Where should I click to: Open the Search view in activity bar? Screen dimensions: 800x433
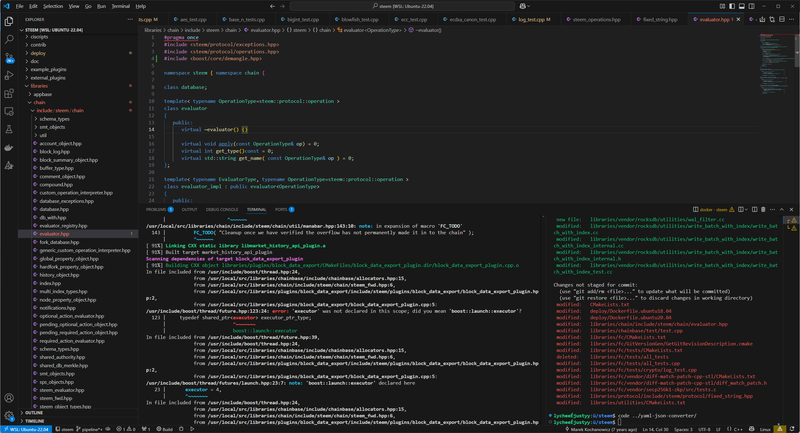coord(9,39)
